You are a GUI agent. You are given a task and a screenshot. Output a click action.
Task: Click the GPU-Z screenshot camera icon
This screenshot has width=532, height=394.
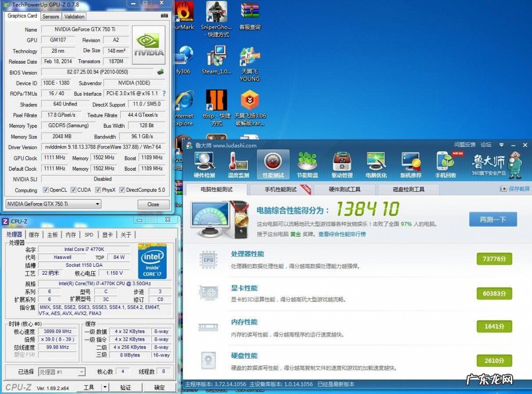coord(164,16)
